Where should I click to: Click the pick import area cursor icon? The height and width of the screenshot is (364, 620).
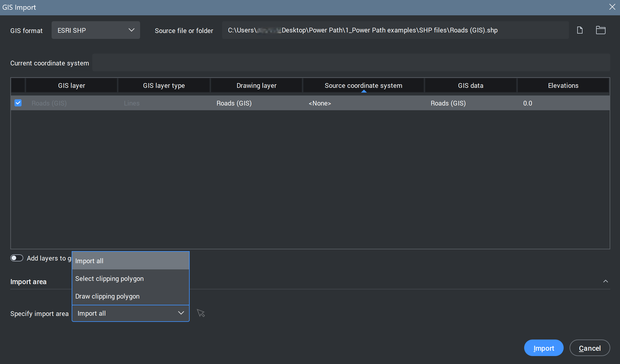coord(201,313)
